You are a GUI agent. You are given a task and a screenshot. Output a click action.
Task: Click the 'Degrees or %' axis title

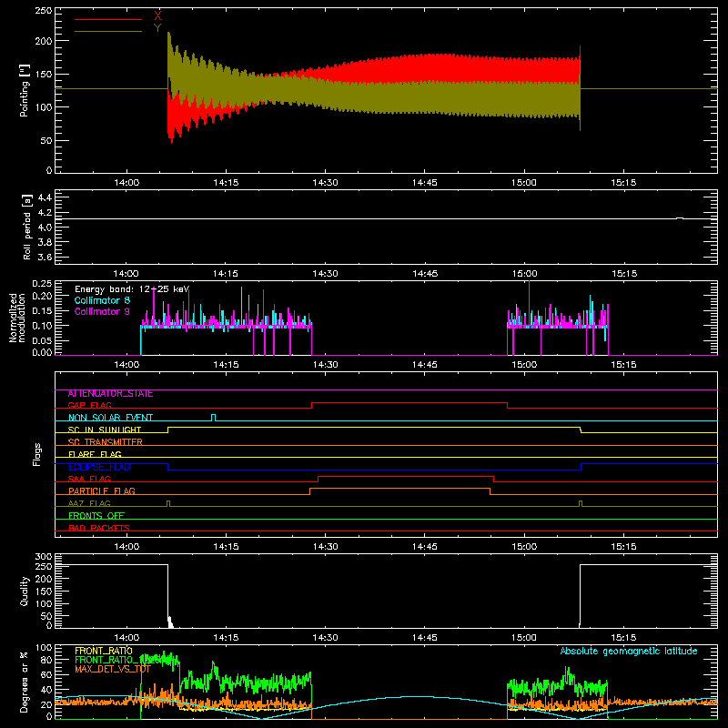coord(25,682)
